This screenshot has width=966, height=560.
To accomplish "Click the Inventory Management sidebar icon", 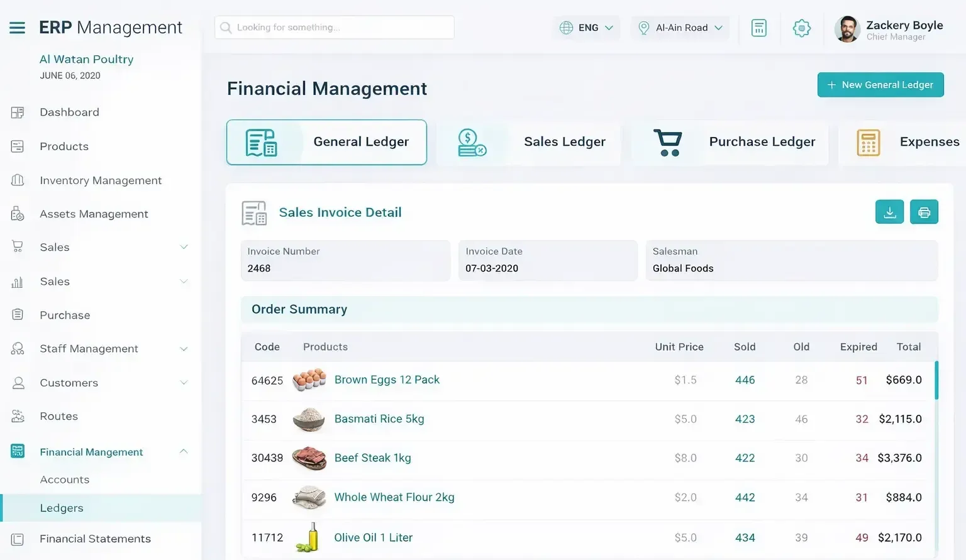I will pos(18,180).
